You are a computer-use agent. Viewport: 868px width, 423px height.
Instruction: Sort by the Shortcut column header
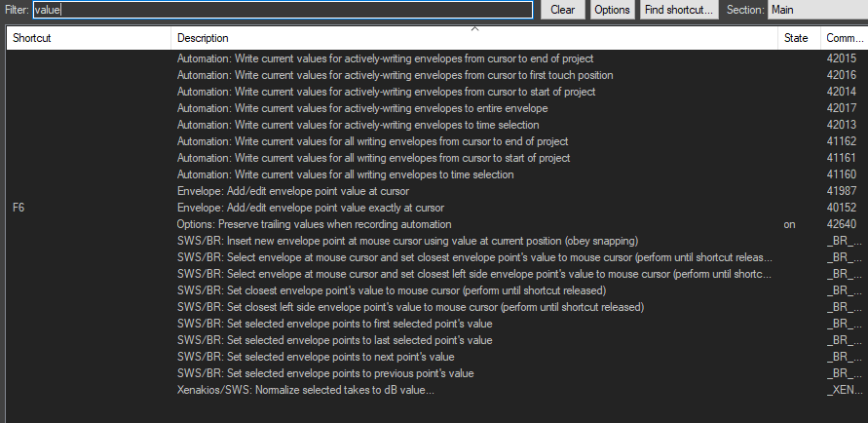[88, 38]
